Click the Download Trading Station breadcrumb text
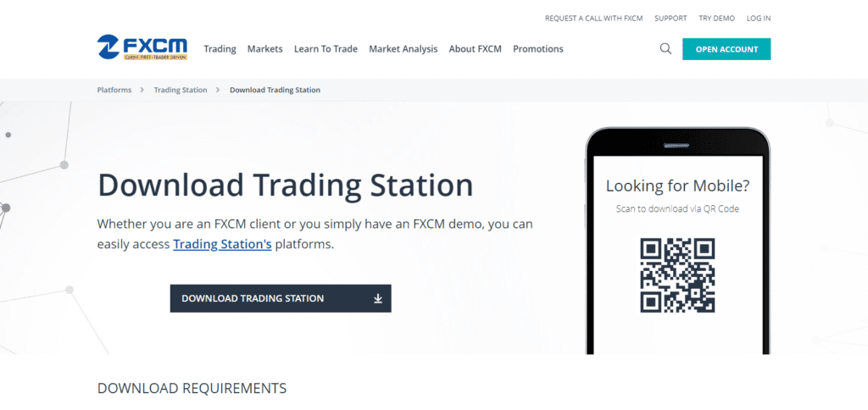 (275, 90)
